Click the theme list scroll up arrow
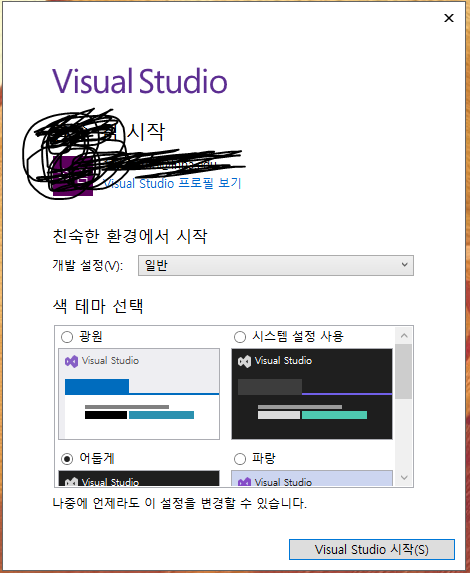Viewport: 470px width, 573px height. point(404,335)
